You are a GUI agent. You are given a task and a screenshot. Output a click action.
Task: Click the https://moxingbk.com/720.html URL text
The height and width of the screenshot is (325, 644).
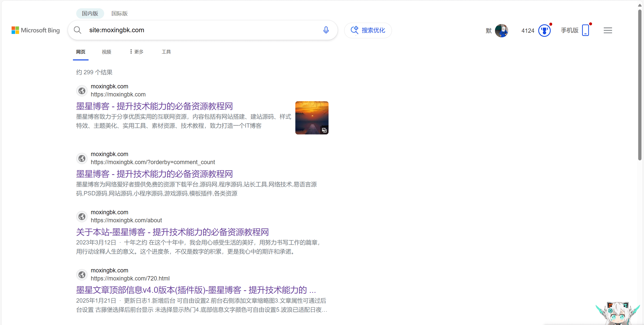coord(130,278)
